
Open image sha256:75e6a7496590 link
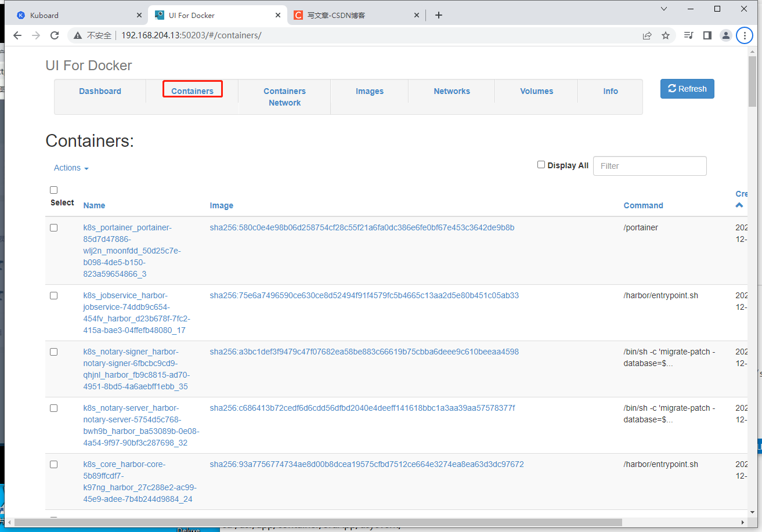click(364, 295)
